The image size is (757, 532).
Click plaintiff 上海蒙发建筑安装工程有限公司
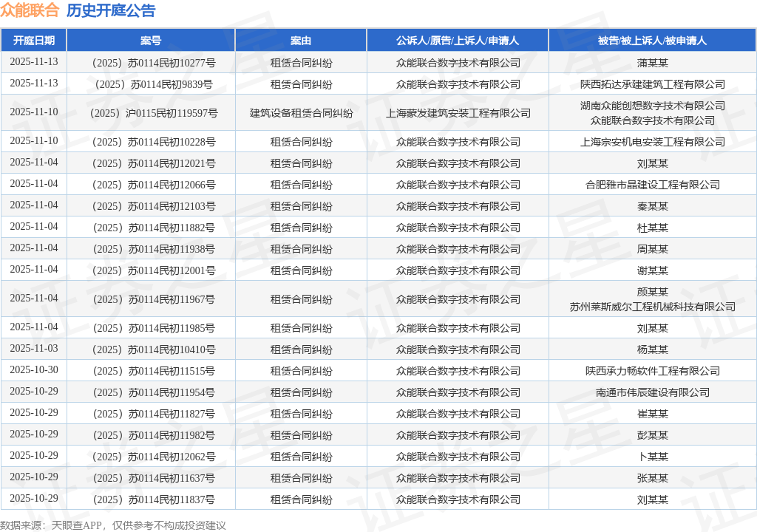coord(458,113)
